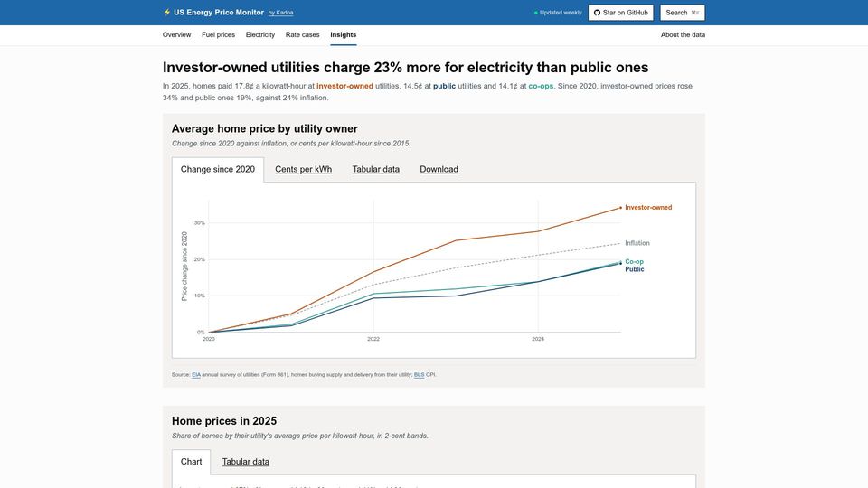Viewport: 868px width, 488px height.
Task: Click the bold 'investor-owned' word in the intro
Action: point(344,86)
